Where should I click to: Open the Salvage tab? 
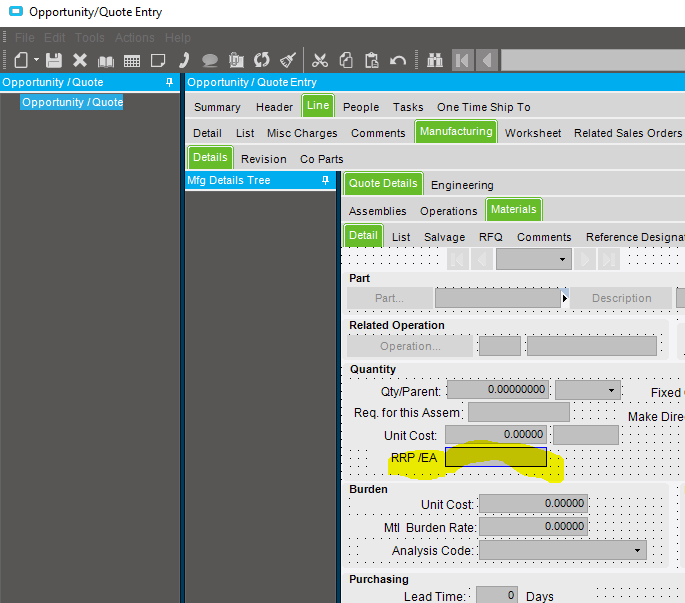click(x=444, y=237)
